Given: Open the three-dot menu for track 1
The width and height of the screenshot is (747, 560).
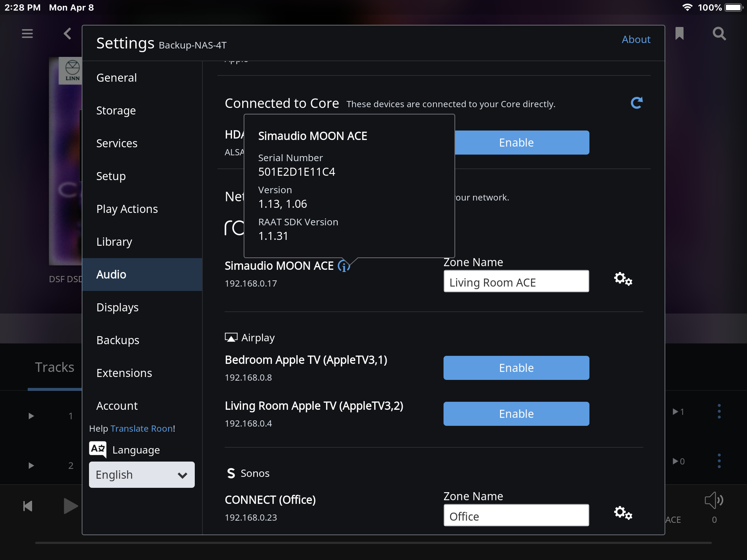Looking at the screenshot, I should click(719, 411).
